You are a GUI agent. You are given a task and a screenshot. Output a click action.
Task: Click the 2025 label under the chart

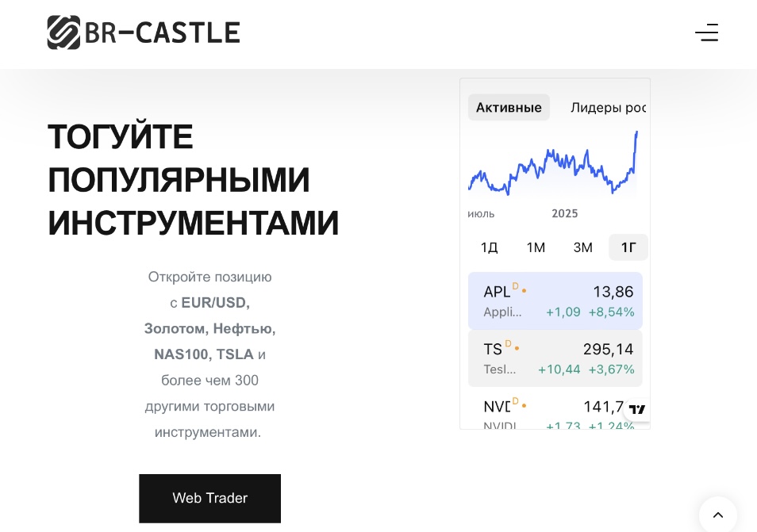point(565,213)
